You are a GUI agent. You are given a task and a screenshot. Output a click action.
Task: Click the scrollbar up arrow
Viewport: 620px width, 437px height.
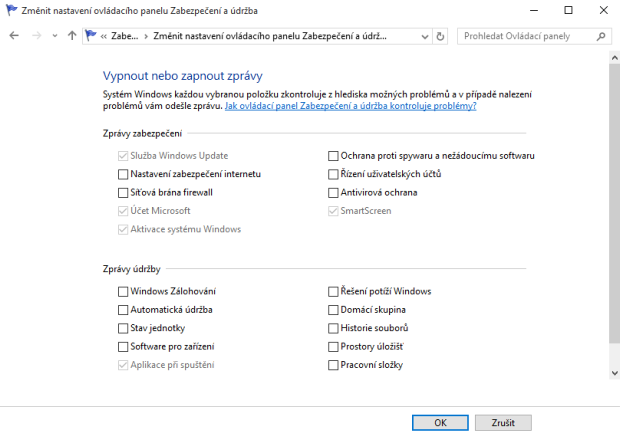point(614,58)
